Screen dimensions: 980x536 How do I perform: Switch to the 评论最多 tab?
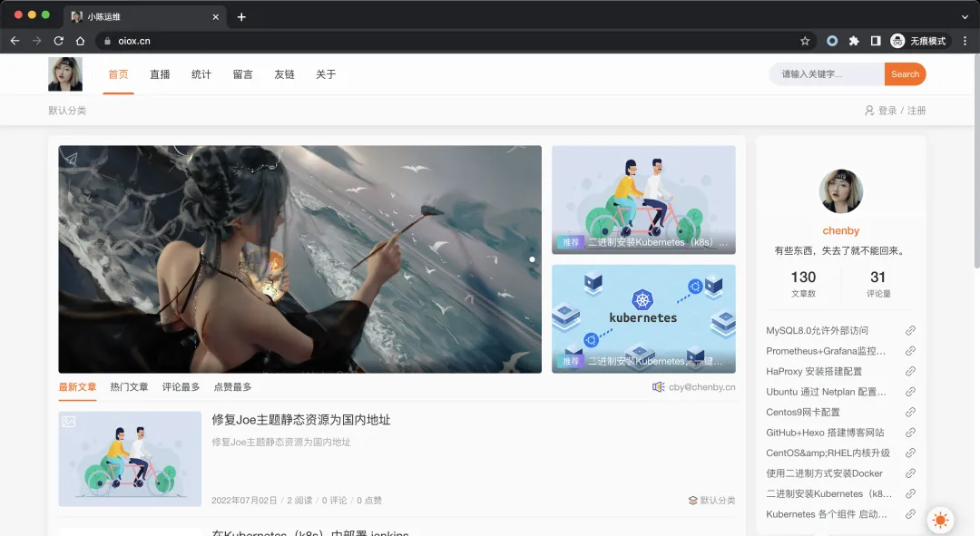click(181, 387)
